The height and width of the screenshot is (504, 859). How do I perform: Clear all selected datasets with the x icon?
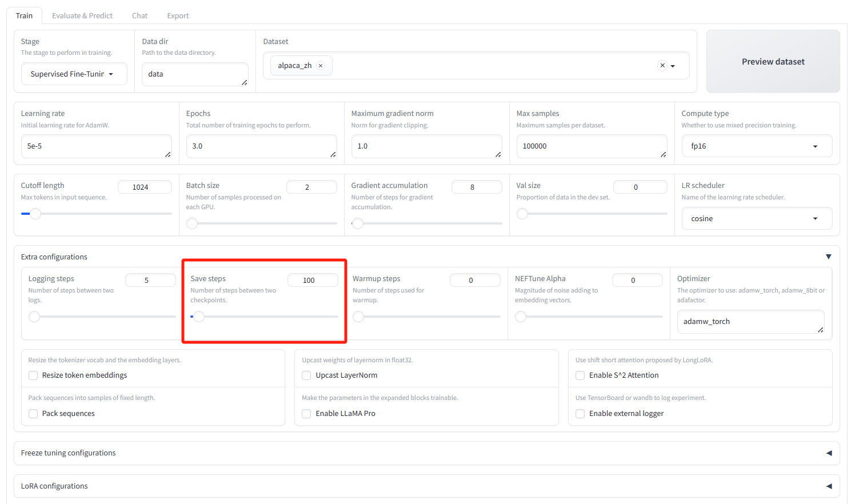click(x=662, y=65)
